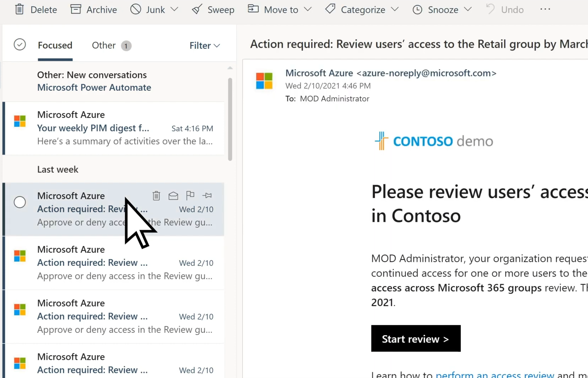The height and width of the screenshot is (378, 588).
Task: Click the scroll-up arrow of message list
Action: 230,68
